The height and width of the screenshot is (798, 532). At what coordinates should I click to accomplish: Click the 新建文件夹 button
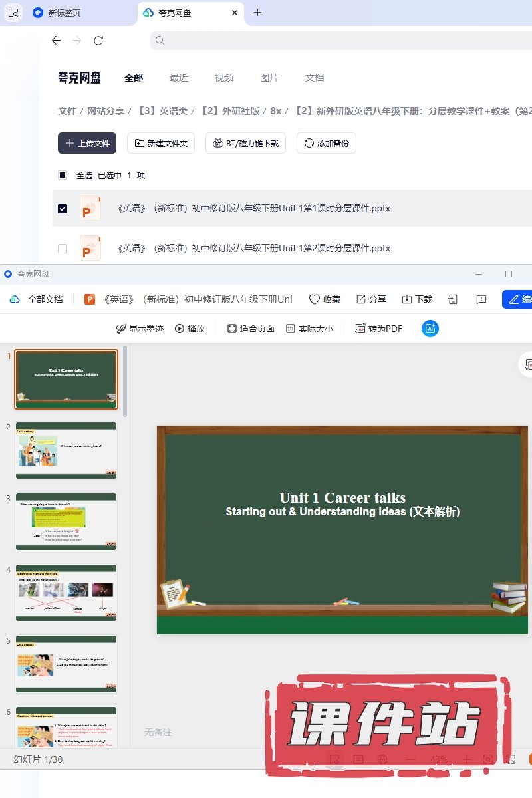click(x=161, y=143)
